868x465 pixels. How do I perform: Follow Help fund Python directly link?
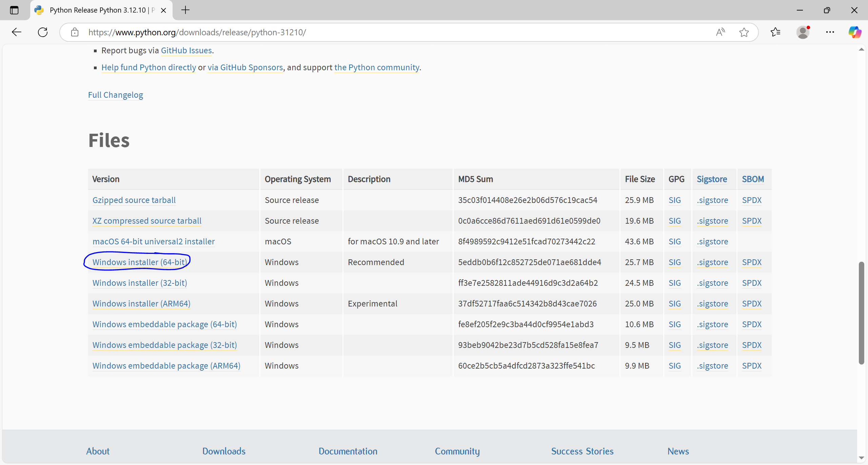[149, 68]
